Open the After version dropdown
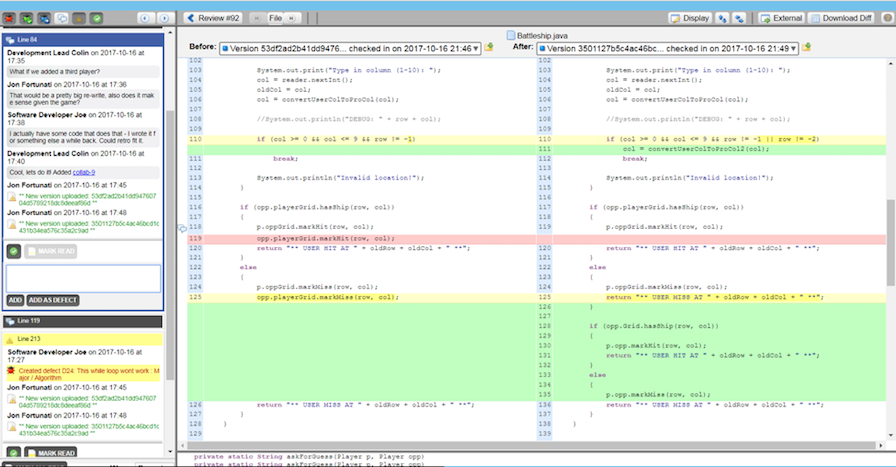896x467 pixels. pos(667,47)
